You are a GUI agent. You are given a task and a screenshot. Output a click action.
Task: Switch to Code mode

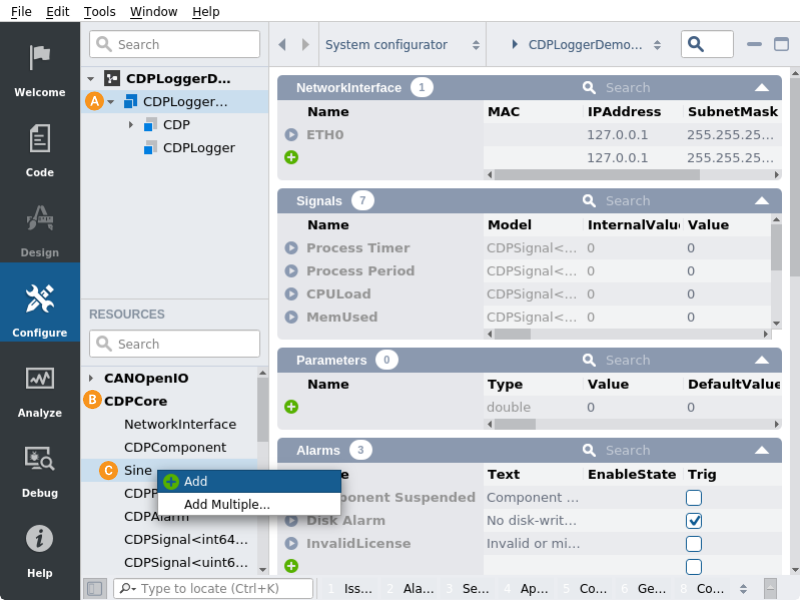(x=40, y=150)
